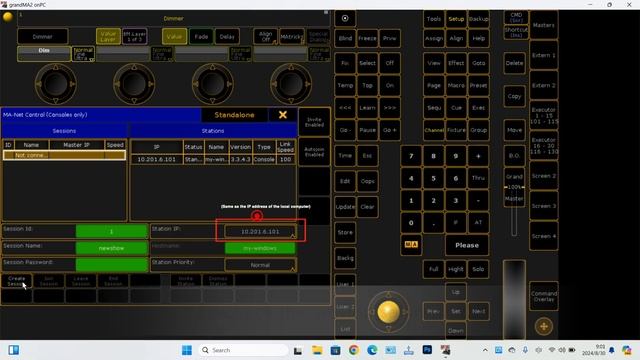
Task: Click the vertical level wheel above Command Overlay
Action: [x=514, y=299]
